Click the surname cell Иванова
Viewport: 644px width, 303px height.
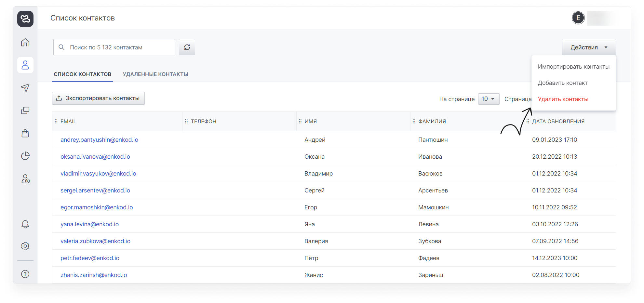coord(430,157)
